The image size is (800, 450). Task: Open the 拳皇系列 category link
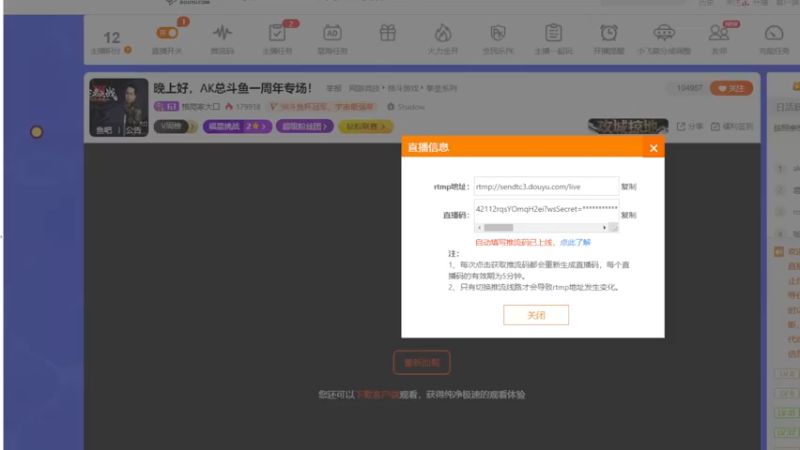[x=441, y=88]
